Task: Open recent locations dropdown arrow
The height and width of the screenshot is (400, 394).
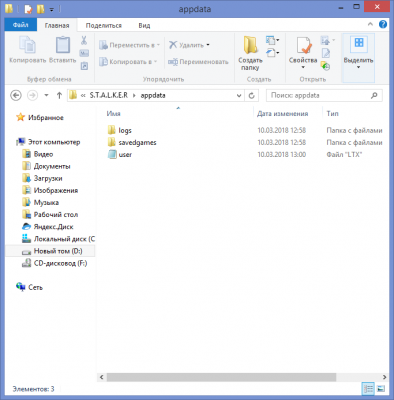Action: (x=46, y=96)
